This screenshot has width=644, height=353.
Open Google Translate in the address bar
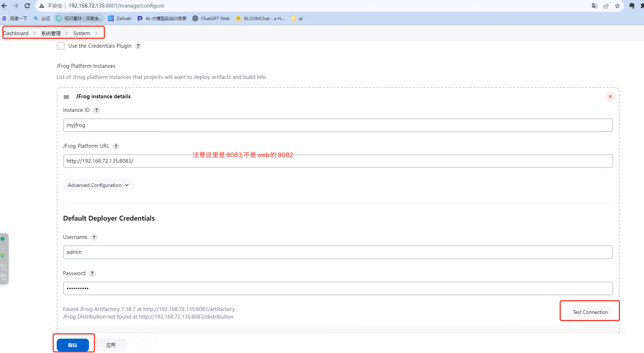[594, 6]
